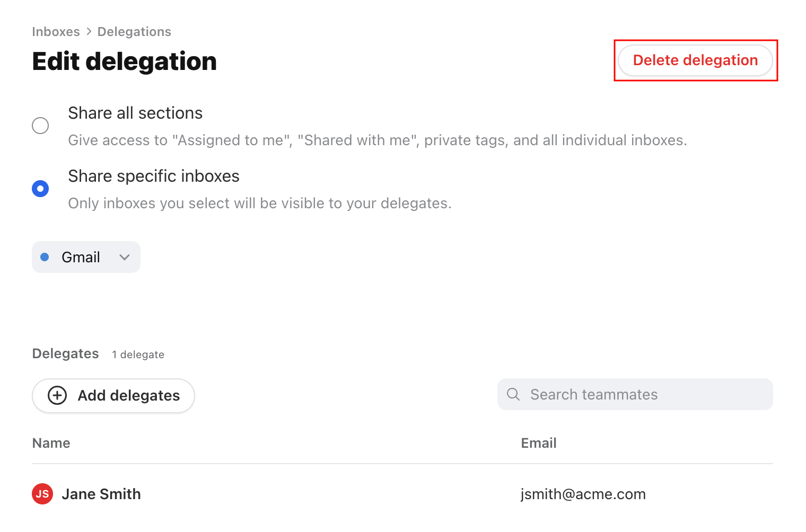Go to Delegations breadcrumb link
The width and height of the screenshot is (806, 532).
pos(134,32)
